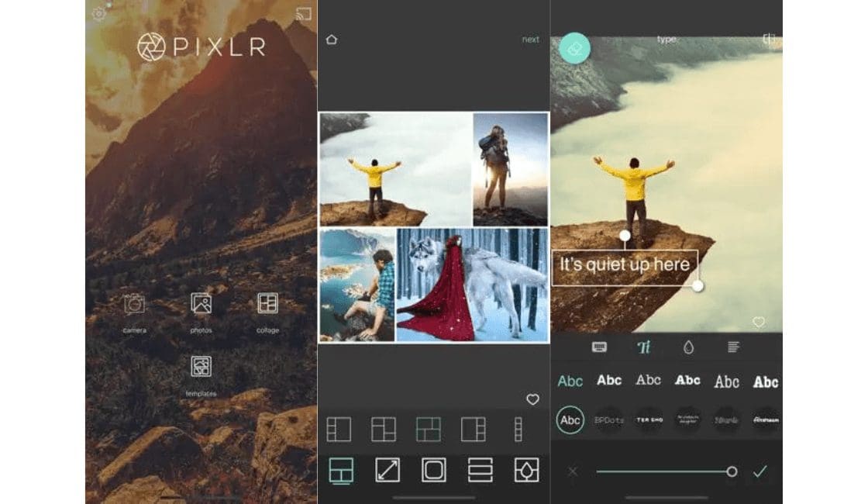This screenshot has width=868, height=504.
Task: Cancel the text edit with the X
Action: click(572, 471)
